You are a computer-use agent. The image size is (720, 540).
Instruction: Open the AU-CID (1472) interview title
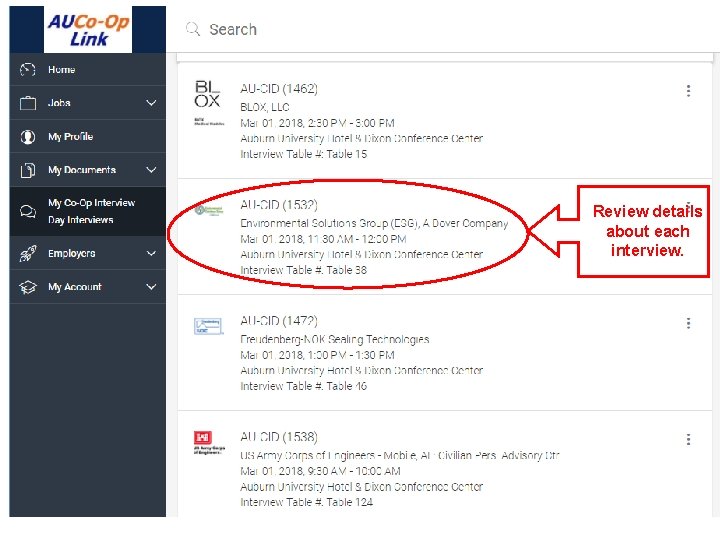279,321
